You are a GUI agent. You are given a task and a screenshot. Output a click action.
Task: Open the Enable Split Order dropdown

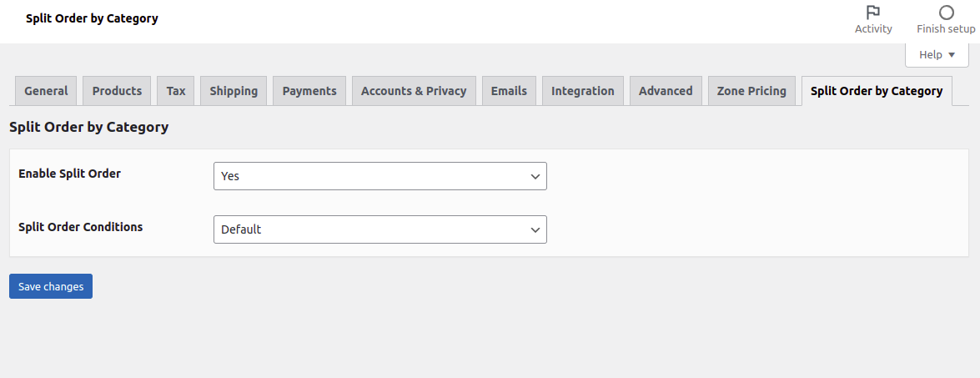click(380, 176)
